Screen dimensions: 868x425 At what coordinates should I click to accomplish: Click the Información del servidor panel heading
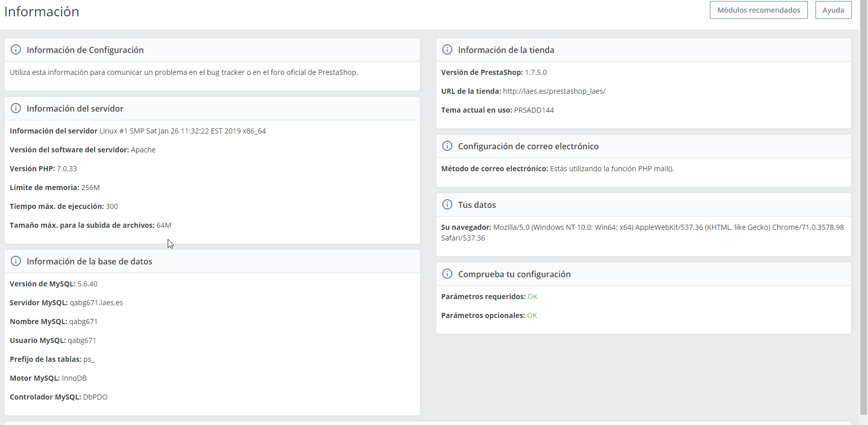pyautogui.click(x=75, y=109)
